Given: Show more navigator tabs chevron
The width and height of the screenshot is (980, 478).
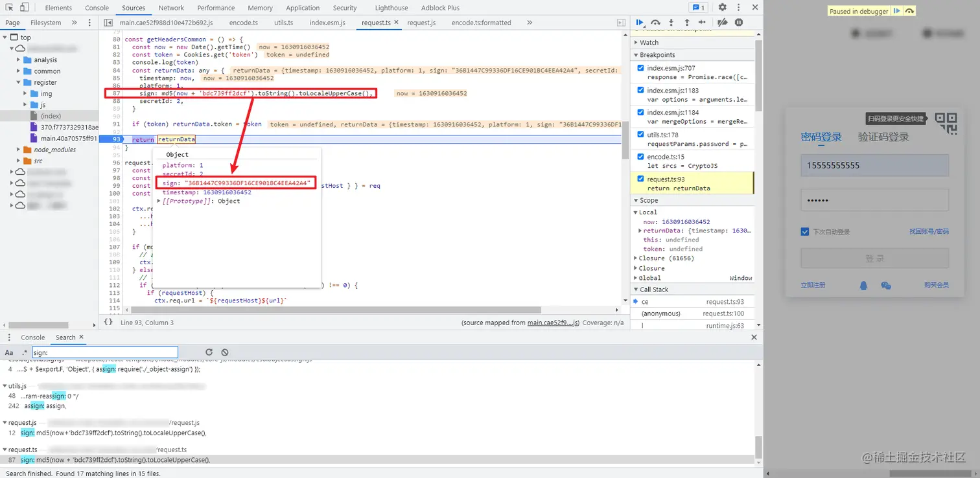Looking at the screenshot, I should (74, 23).
